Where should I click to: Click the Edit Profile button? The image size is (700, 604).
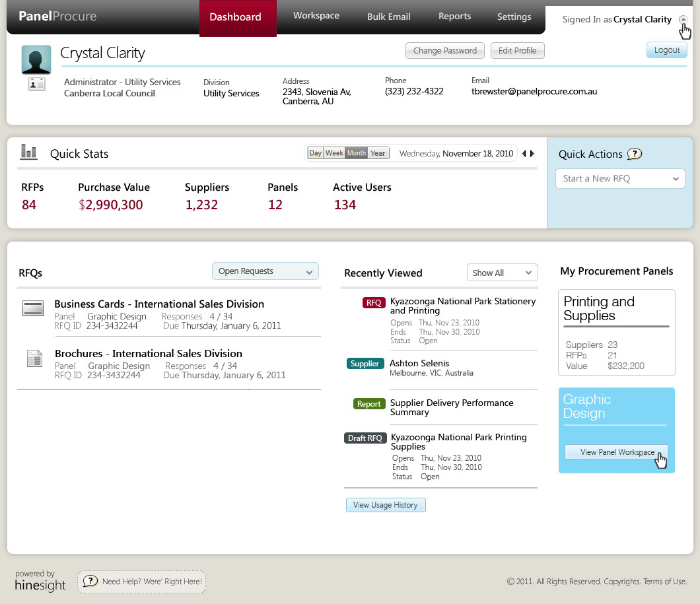518,50
